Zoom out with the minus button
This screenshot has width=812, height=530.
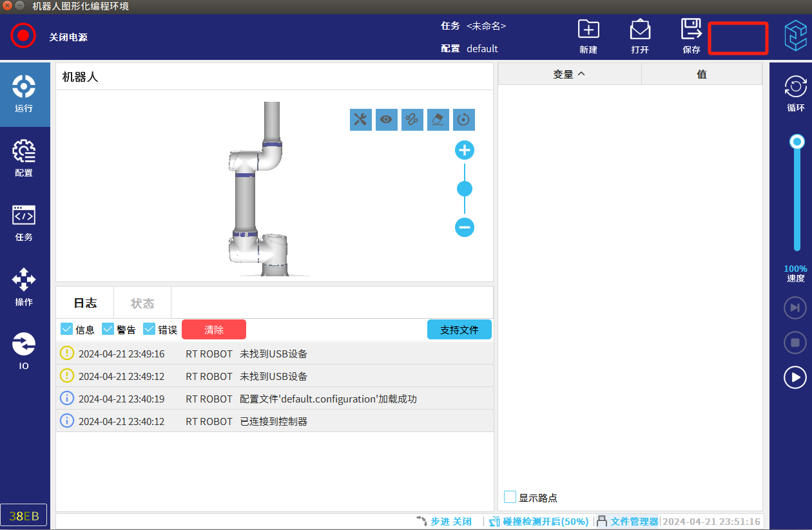(x=465, y=227)
